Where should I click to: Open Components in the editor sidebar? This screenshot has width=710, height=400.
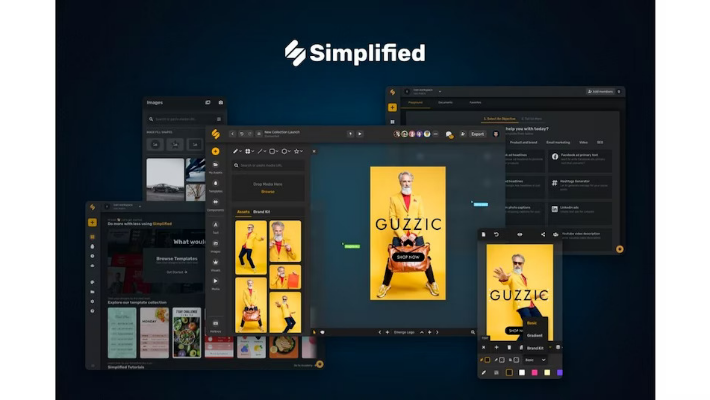216,205
